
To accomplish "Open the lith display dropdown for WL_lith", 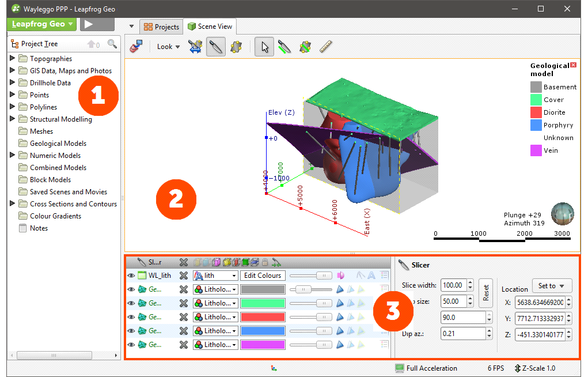I will tap(215, 276).
